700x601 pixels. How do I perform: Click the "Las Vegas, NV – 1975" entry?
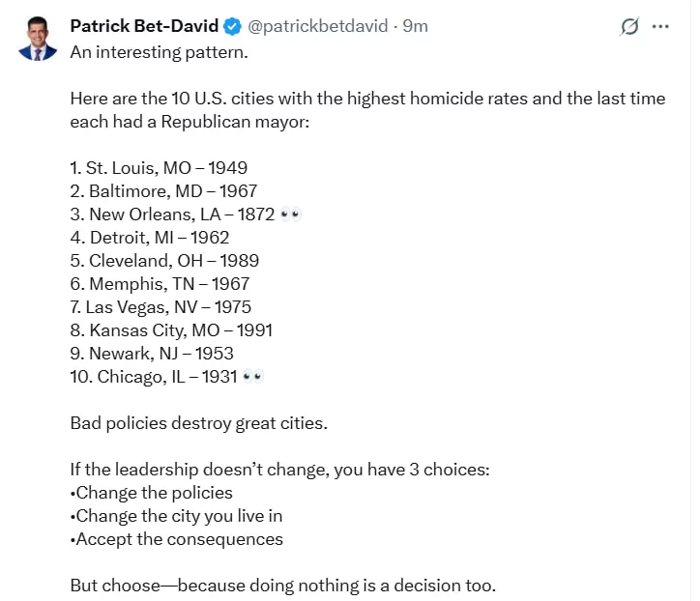click(160, 307)
